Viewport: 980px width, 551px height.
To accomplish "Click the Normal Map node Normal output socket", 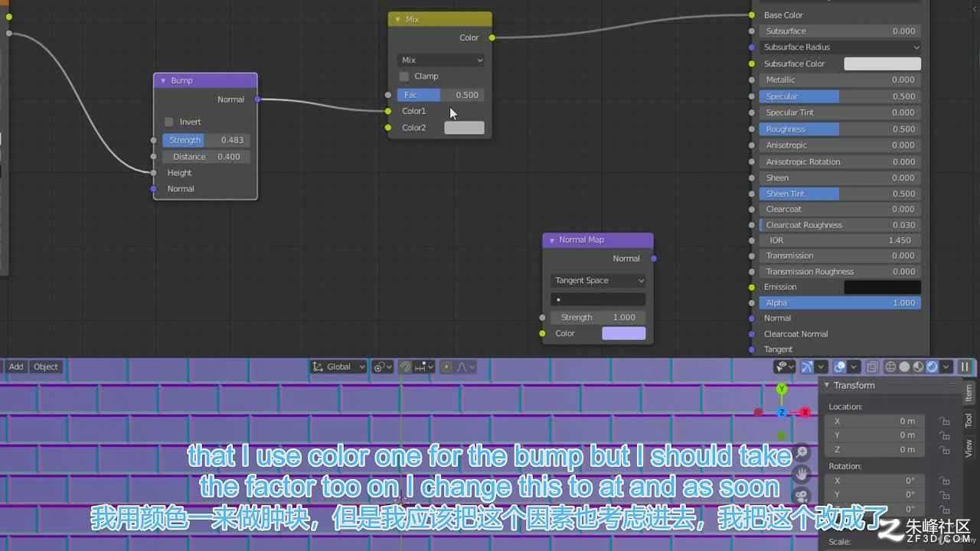I will point(653,258).
